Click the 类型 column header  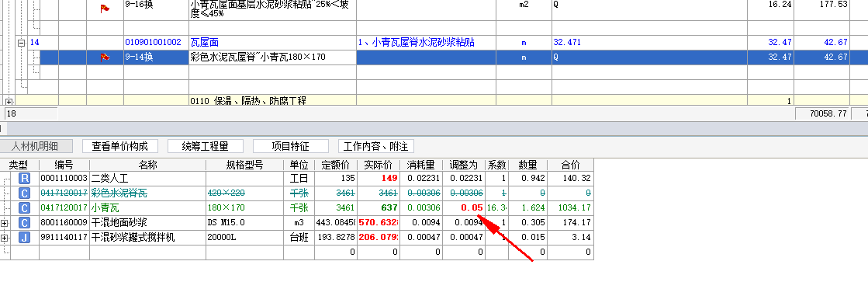(19, 165)
